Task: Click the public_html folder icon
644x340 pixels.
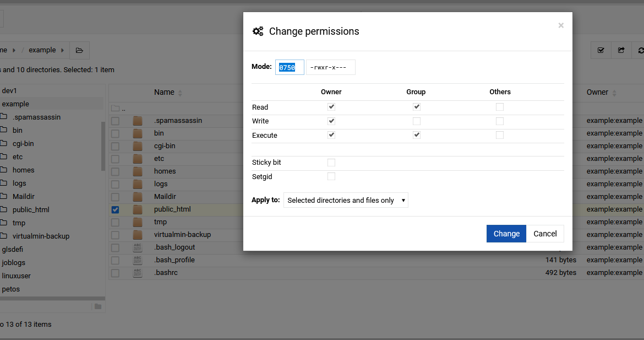Action: coord(138,209)
